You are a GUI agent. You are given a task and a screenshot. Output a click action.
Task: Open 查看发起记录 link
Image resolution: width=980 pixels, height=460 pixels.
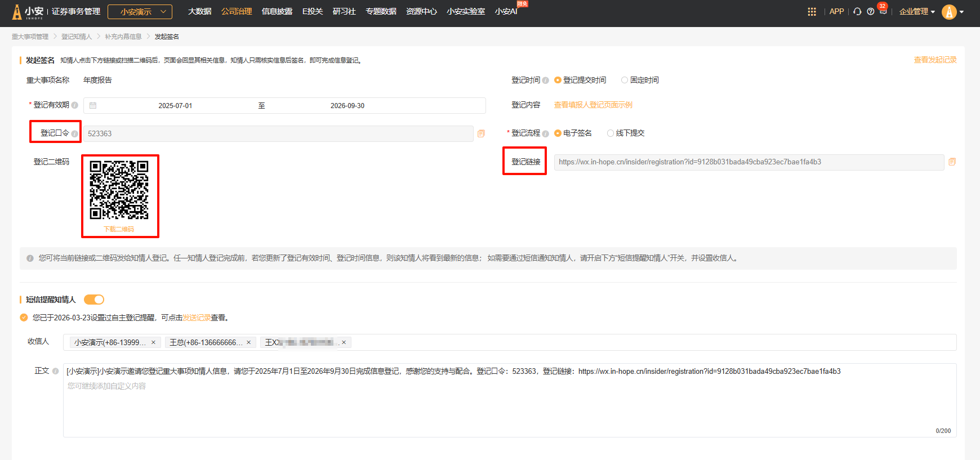click(935, 60)
